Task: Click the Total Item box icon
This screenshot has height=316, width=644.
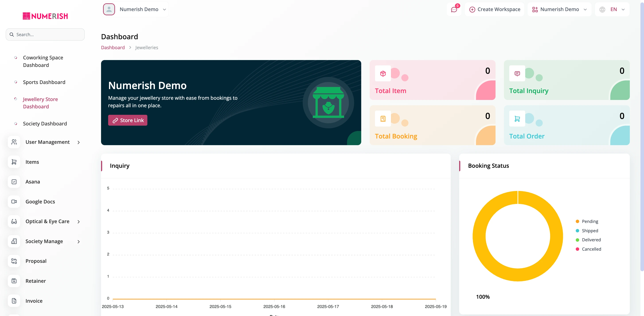Action: click(x=383, y=73)
